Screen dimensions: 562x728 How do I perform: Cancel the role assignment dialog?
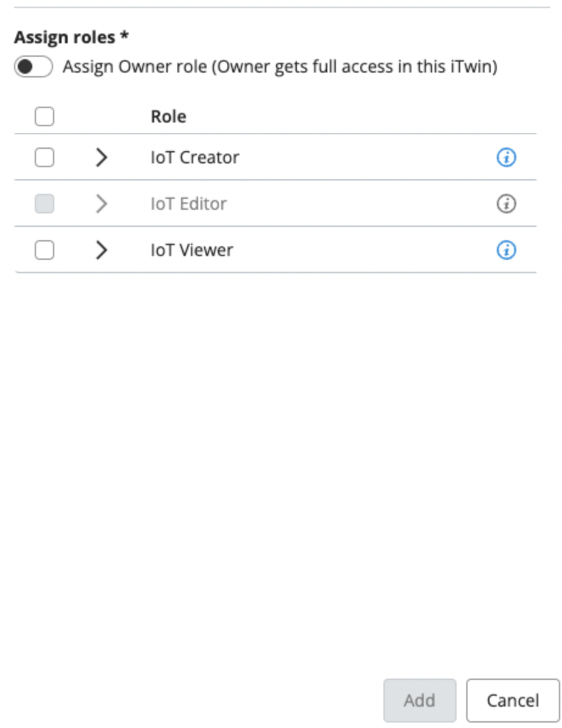[513, 701]
